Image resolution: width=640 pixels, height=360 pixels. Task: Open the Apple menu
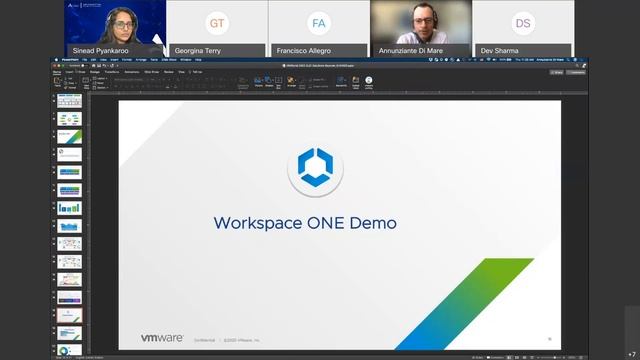[x=56, y=60]
